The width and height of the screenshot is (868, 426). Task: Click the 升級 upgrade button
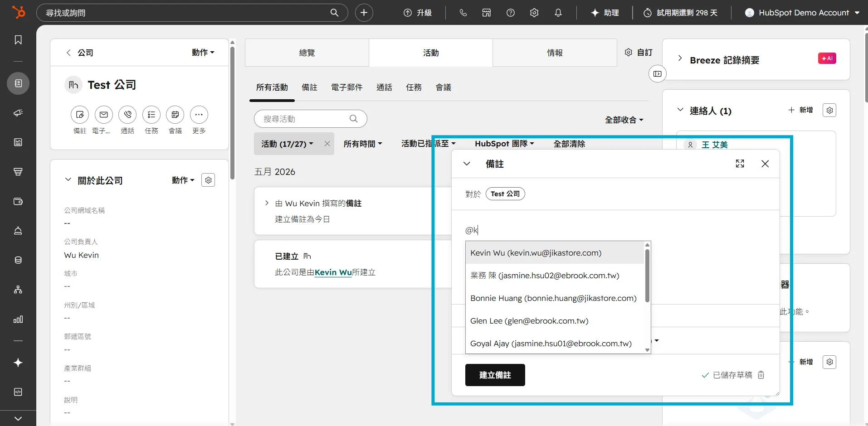[418, 13]
